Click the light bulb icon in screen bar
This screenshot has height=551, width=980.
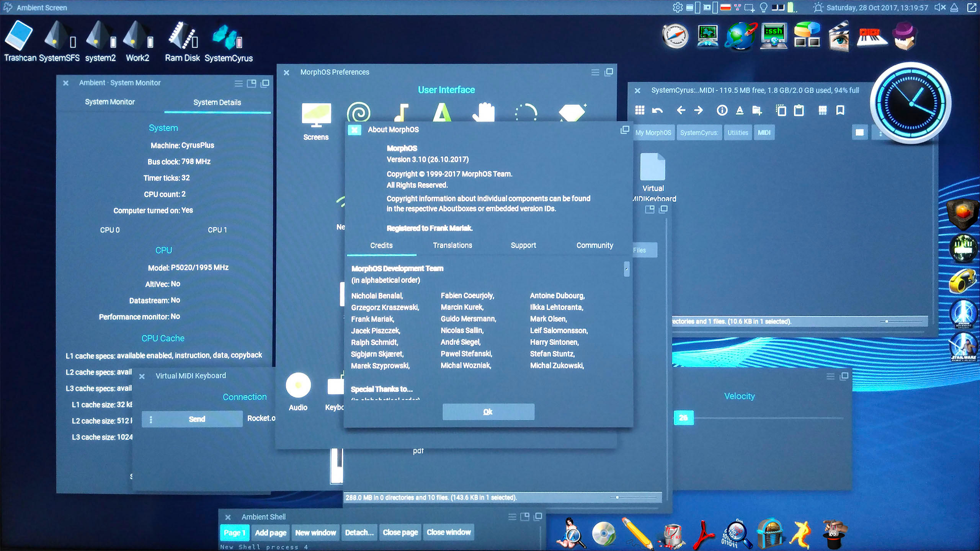click(763, 7)
